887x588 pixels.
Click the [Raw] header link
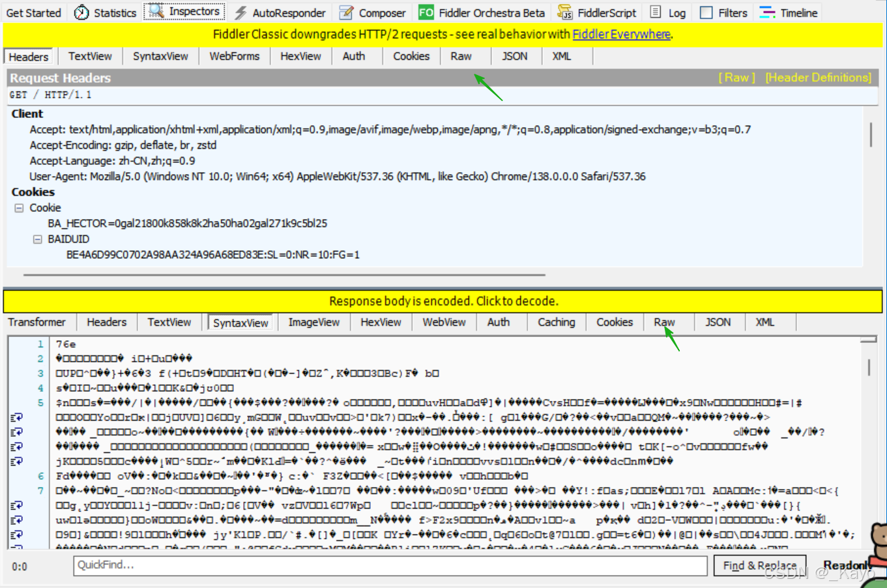coord(736,78)
